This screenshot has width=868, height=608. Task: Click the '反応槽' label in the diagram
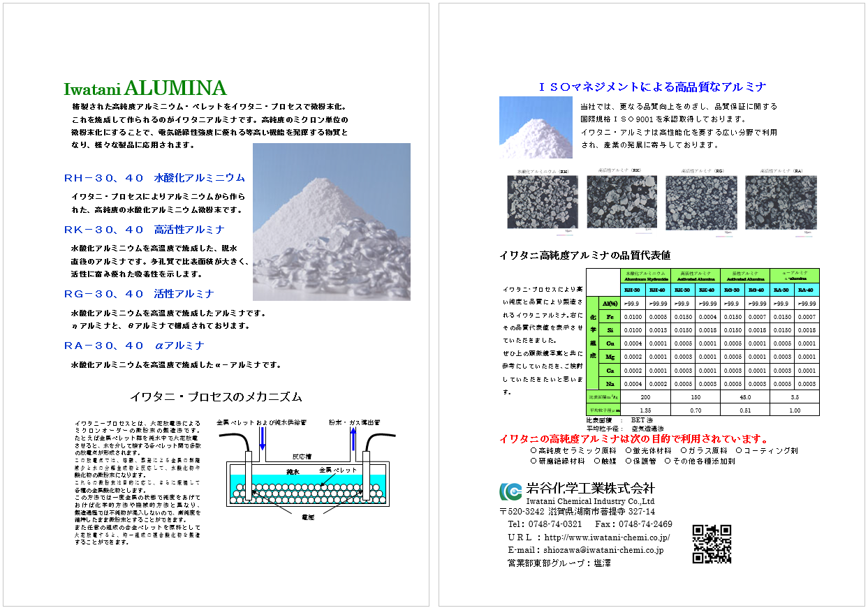click(x=301, y=457)
